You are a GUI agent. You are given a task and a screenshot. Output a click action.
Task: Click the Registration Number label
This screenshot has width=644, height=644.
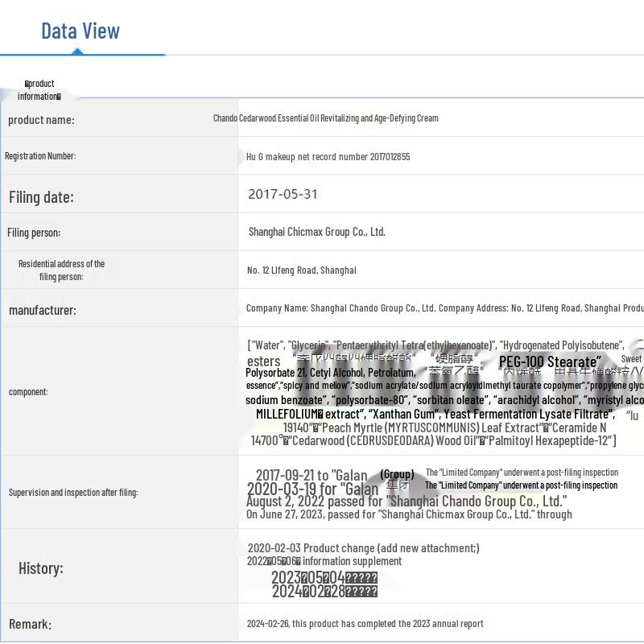40,156
